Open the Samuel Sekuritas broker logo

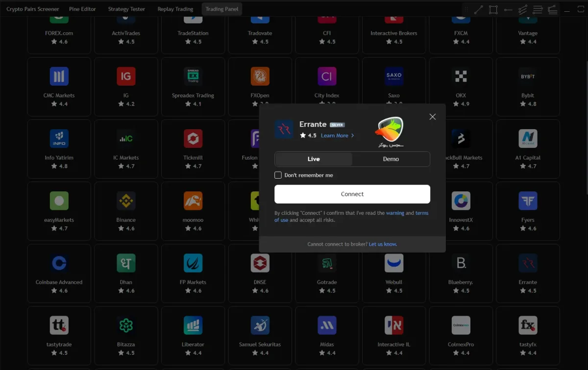pyautogui.click(x=260, y=325)
